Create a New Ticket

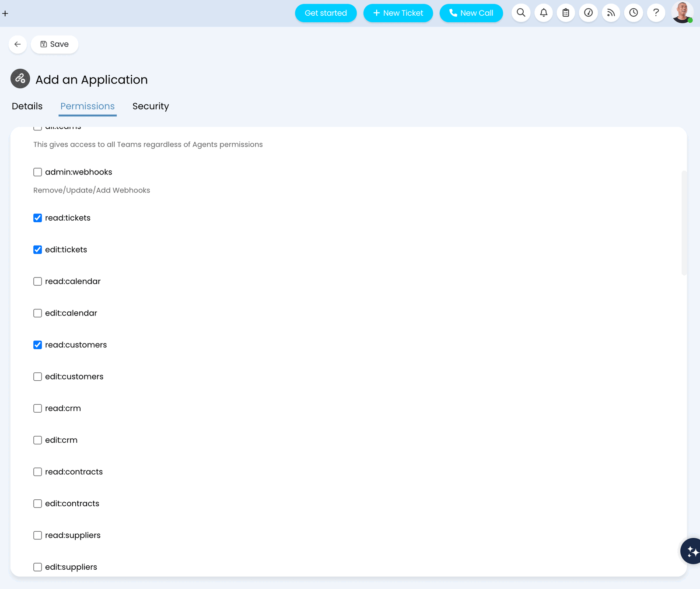(398, 13)
